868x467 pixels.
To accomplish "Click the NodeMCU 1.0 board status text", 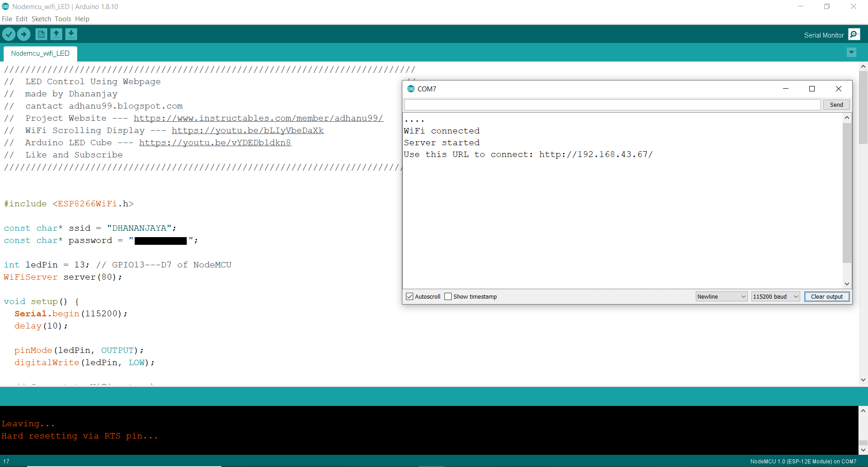I will point(803,462).
